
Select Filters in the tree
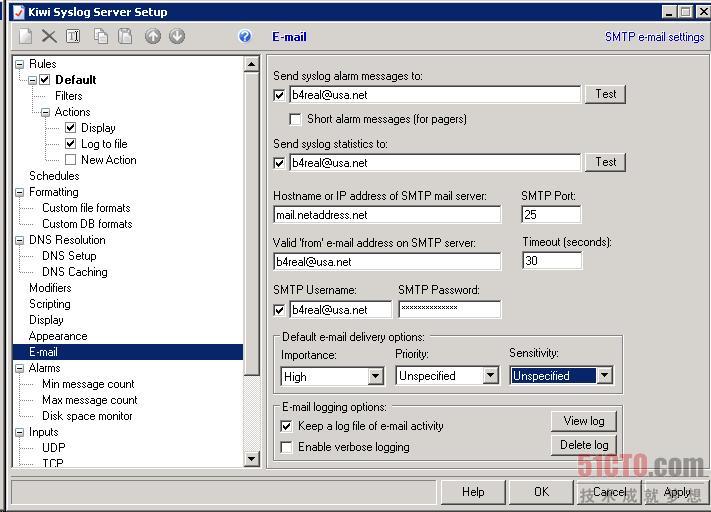point(68,96)
